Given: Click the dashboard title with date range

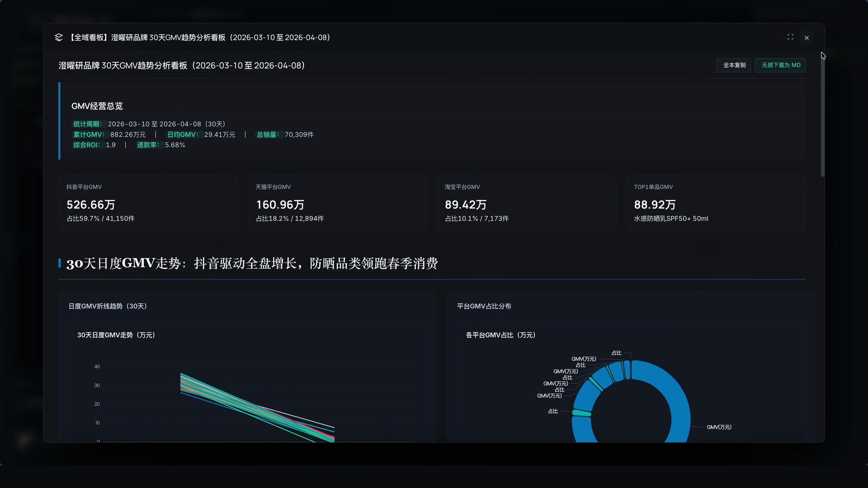Looking at the screenshot, I should pyautogui.click(x=181, y=66).
